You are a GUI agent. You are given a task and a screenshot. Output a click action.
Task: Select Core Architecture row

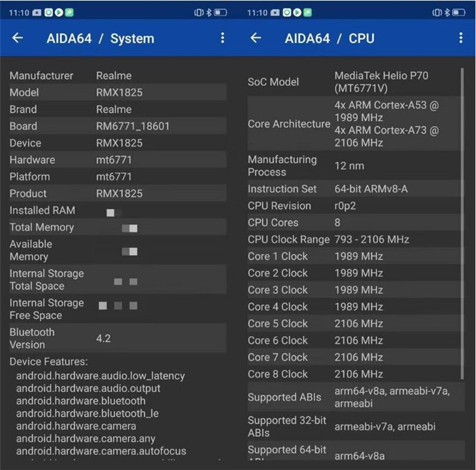pos(356,124)
